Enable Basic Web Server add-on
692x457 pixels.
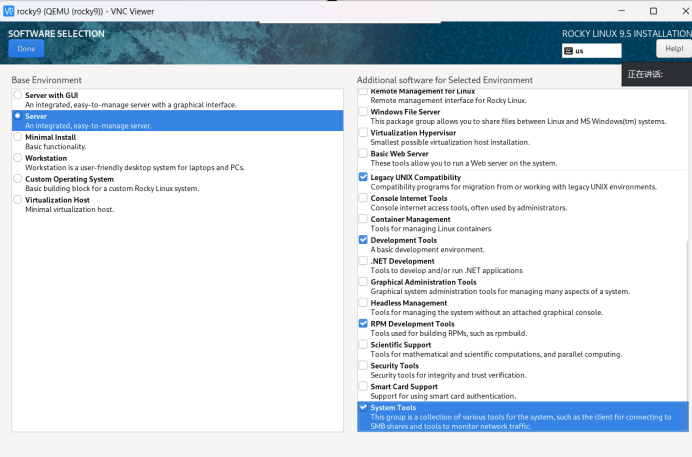coord(363,154)
